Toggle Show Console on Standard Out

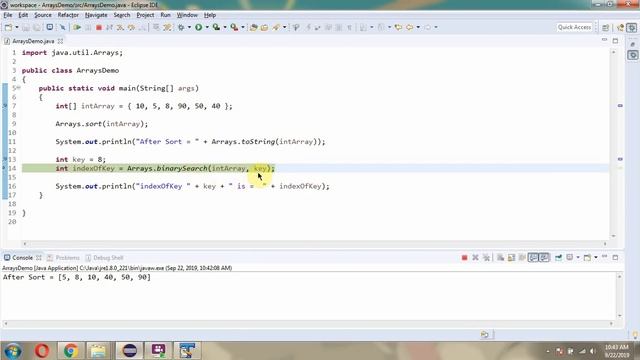[x=533, y=258]
